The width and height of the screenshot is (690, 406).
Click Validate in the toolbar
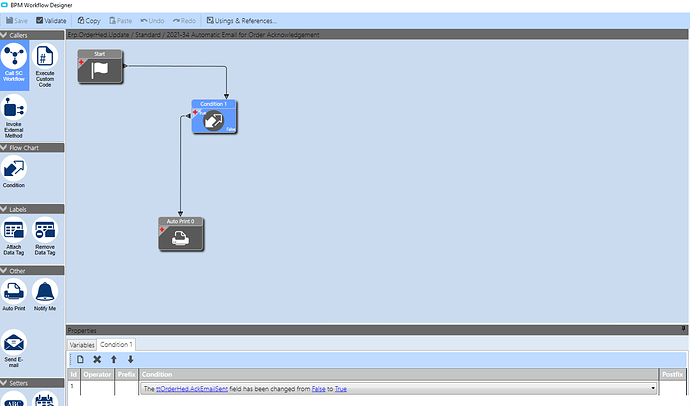51,21
